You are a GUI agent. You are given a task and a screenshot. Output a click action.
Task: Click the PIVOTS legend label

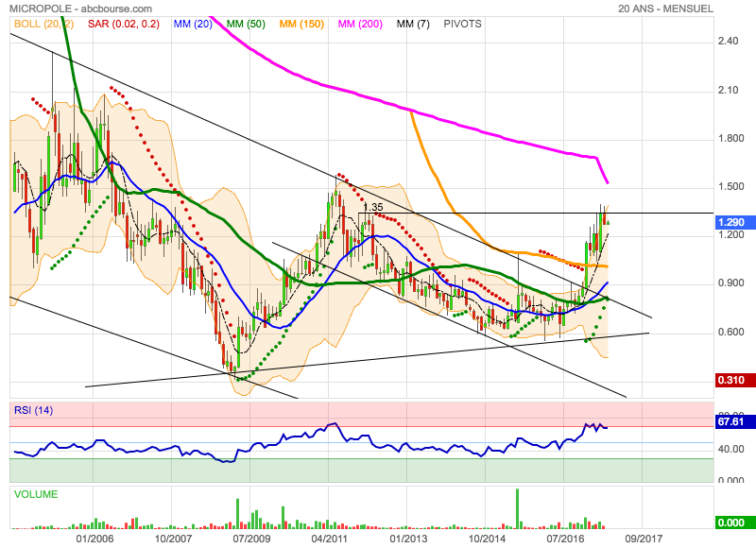point(462,25)
